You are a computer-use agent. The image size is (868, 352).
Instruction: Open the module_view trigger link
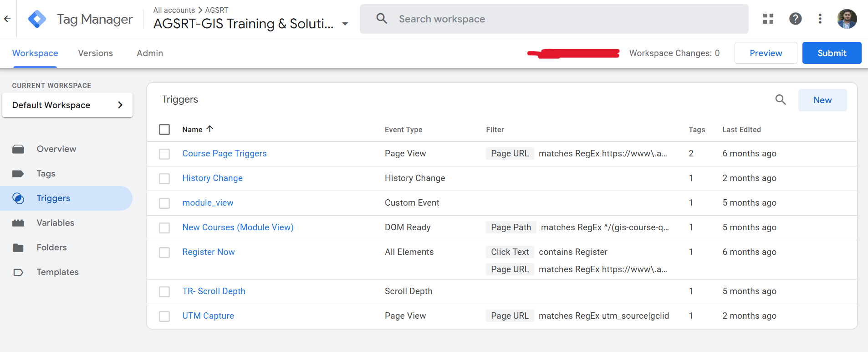(x=208, y=203)
